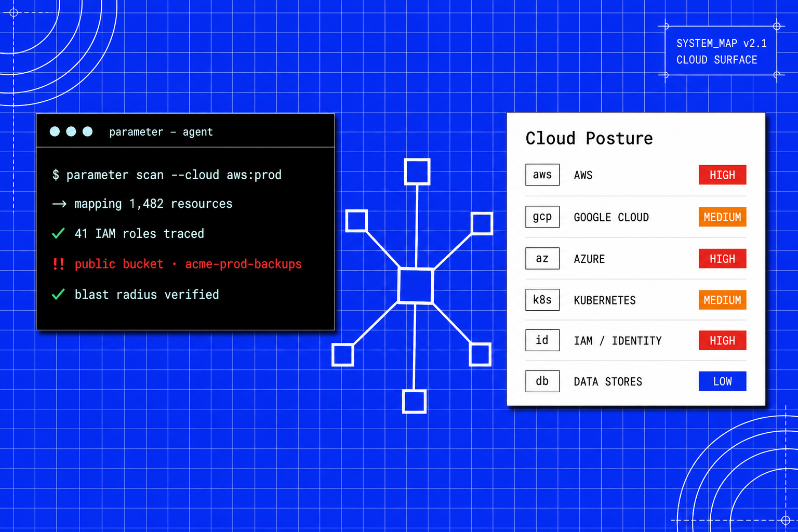Click the HIGH badge in the AWS row
798x532 pixels.
pyautogui.click(x=722, y=175)
